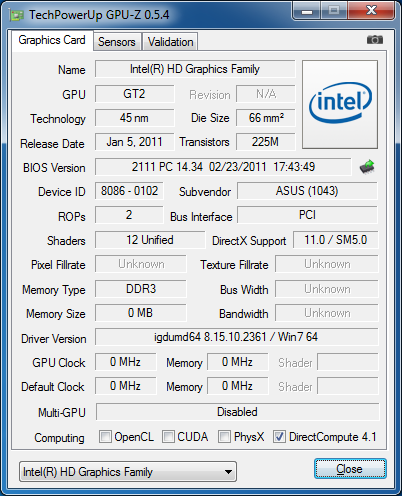
Task: Close the window using the red X
Action: point(371,11)
